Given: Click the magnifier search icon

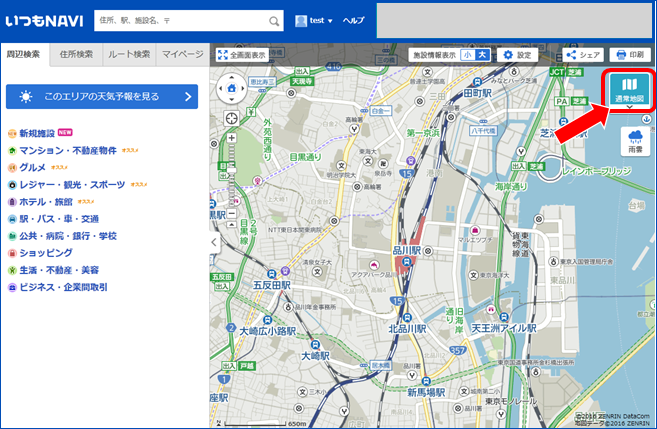Looking at the screenshot, I should tap(274, 21).
